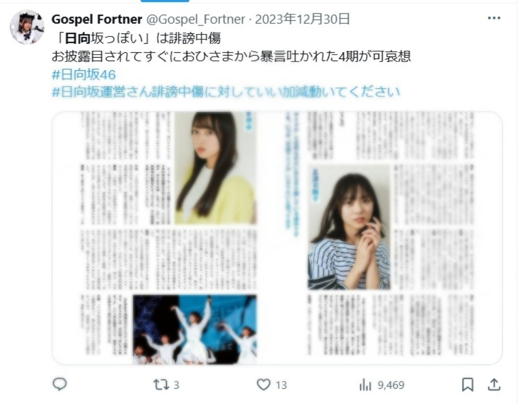Open the three-dot more options menu
532x403 pixels.
click(x=494, y=18)
